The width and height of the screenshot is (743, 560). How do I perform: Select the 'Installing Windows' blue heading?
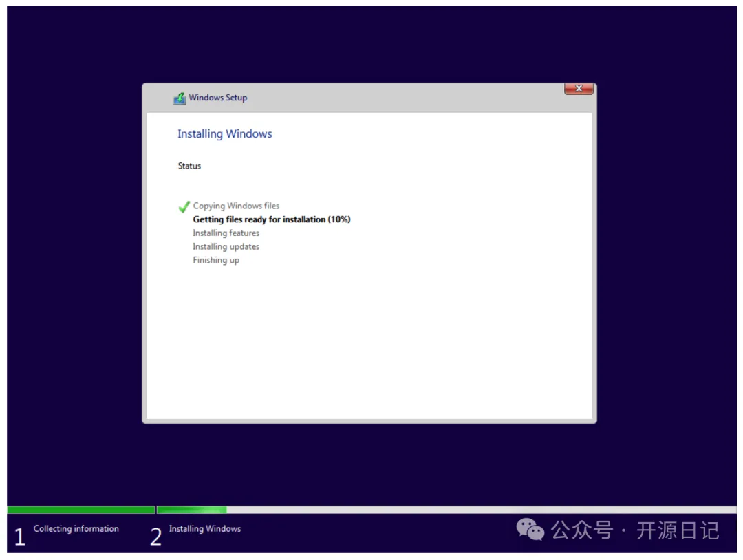pos(224,133)
